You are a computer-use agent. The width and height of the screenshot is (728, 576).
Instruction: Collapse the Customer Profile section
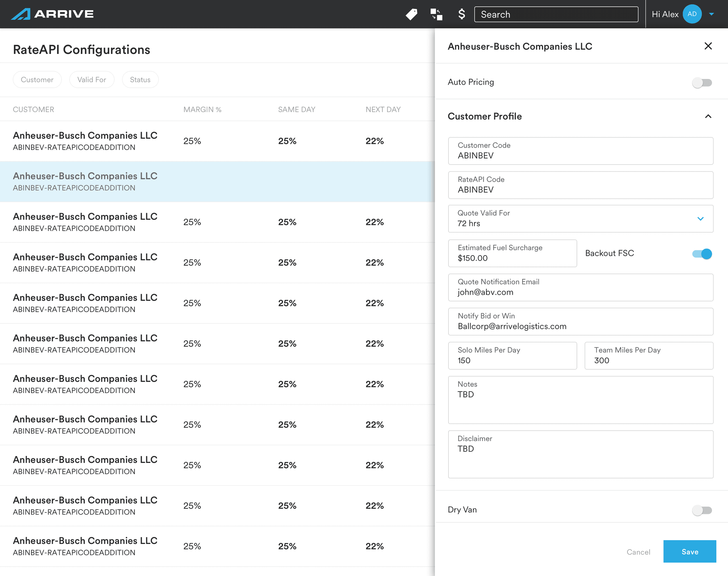pos(708,116)
